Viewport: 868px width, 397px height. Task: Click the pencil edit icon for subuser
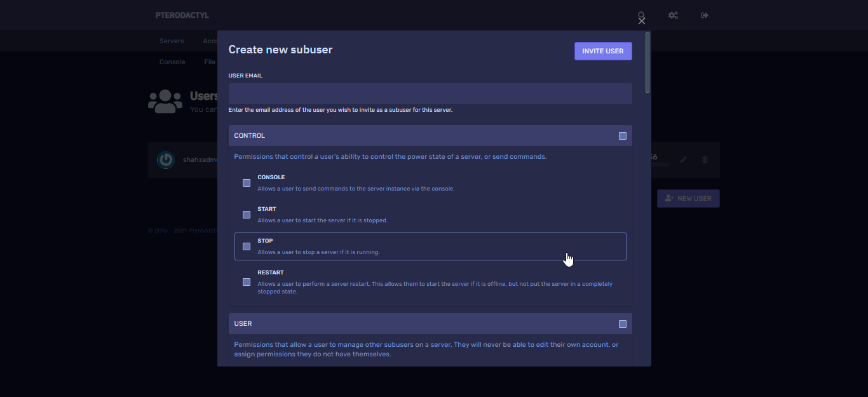[x=684, y=160]
